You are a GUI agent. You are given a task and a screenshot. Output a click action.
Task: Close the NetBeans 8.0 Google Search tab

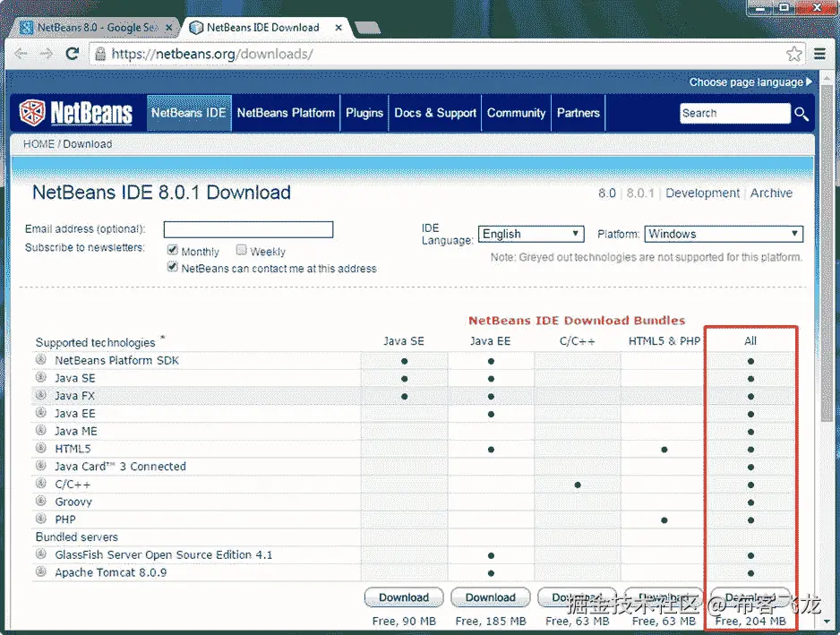click(x=168, y=28)
